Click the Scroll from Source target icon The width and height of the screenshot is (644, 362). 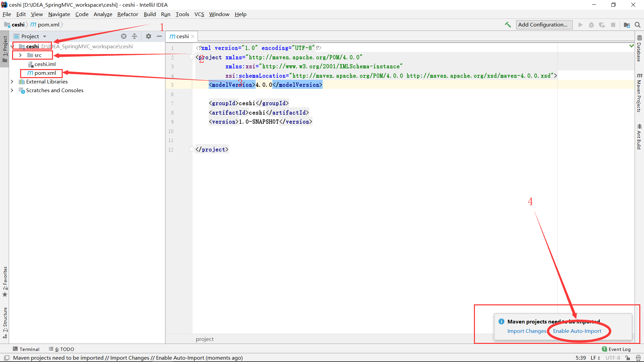pyautogui.click(x=124, y=36)
